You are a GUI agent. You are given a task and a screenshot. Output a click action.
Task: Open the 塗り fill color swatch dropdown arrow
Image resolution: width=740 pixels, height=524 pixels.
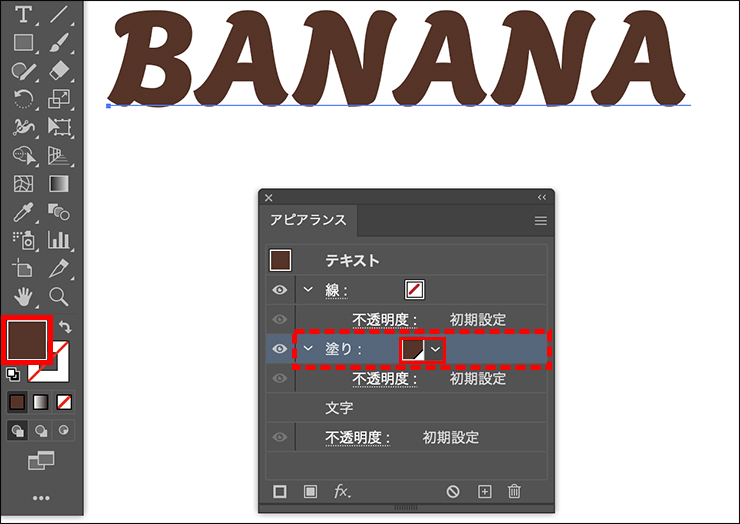point(436,349)
